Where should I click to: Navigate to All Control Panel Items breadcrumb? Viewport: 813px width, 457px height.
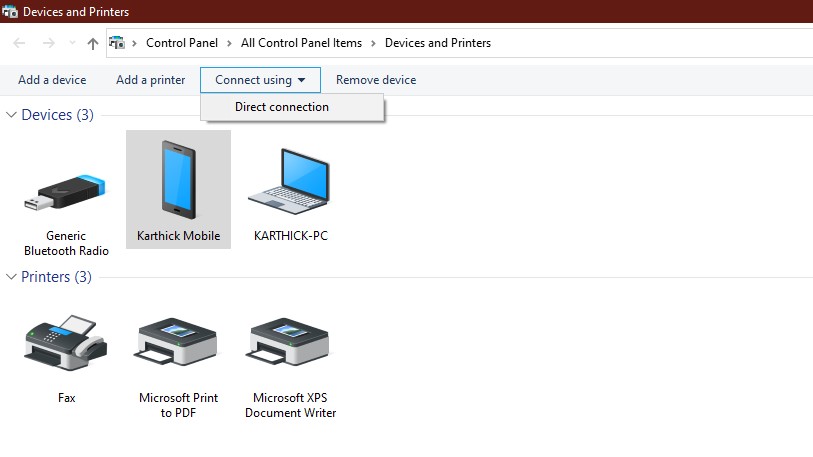click(x=301, y=43)
